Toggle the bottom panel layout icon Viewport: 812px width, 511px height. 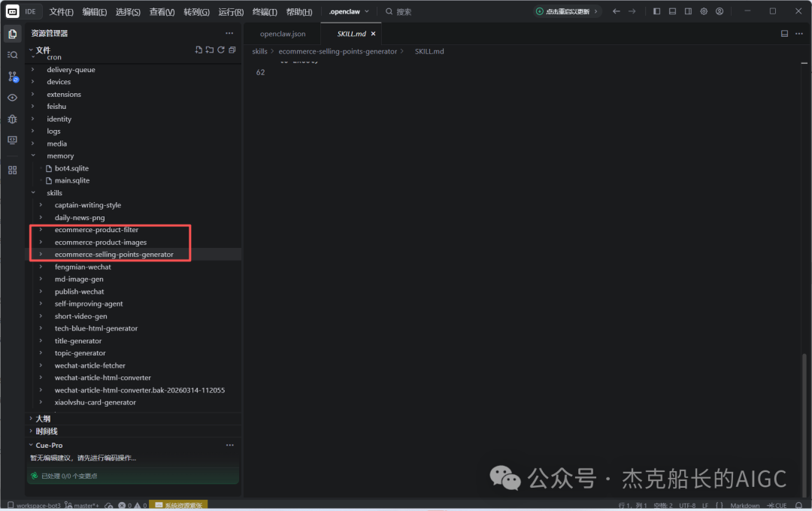pyautogui.click(x=672, y=11)
